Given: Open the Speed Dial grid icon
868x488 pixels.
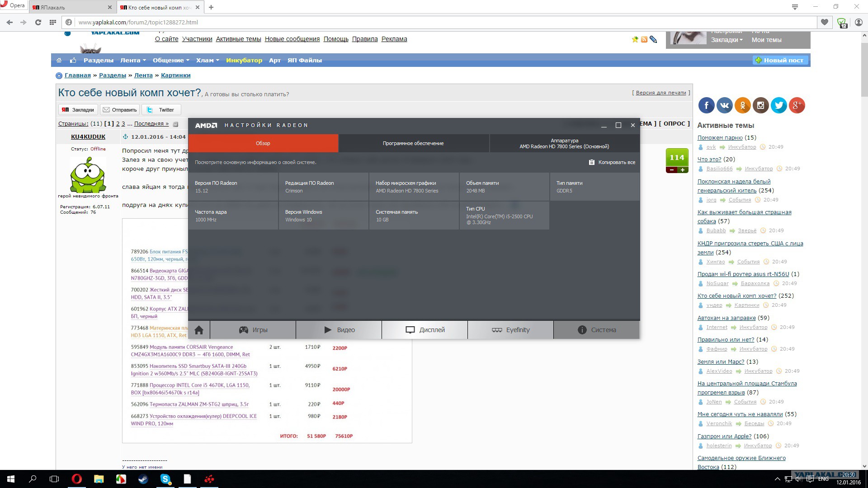Looking at the screenshot, I should click(x=53, y=22).
